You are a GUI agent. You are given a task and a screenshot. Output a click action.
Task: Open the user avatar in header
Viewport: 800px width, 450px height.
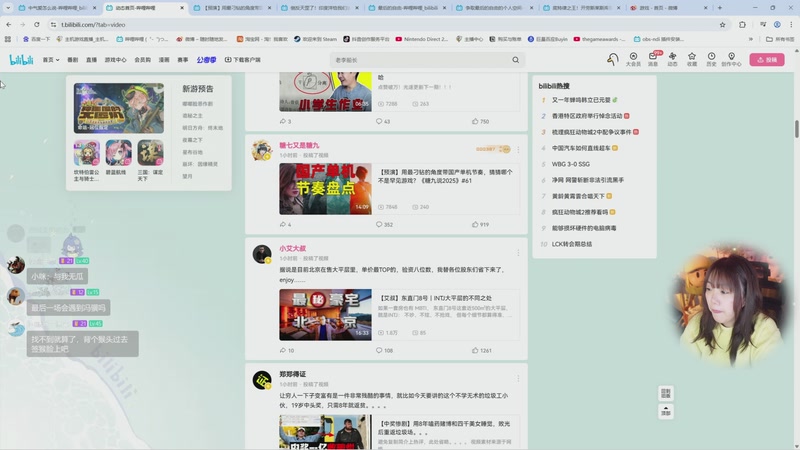(612, 60)
